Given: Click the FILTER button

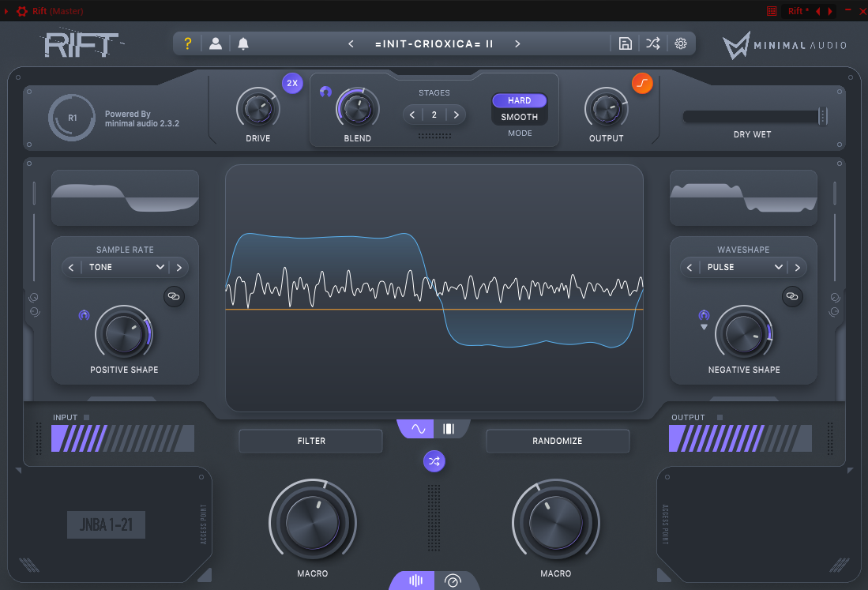Looking at the screenshot, I should [x=310, y=441].
